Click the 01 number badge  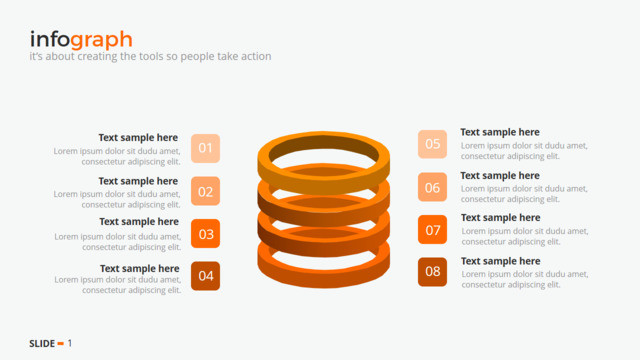coord(205,148)
